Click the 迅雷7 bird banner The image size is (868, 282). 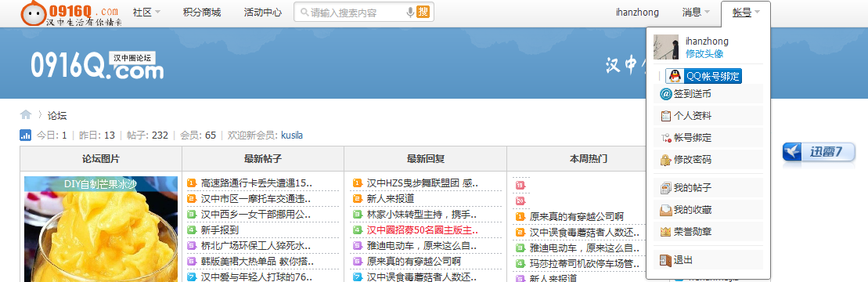click(819, 152)
